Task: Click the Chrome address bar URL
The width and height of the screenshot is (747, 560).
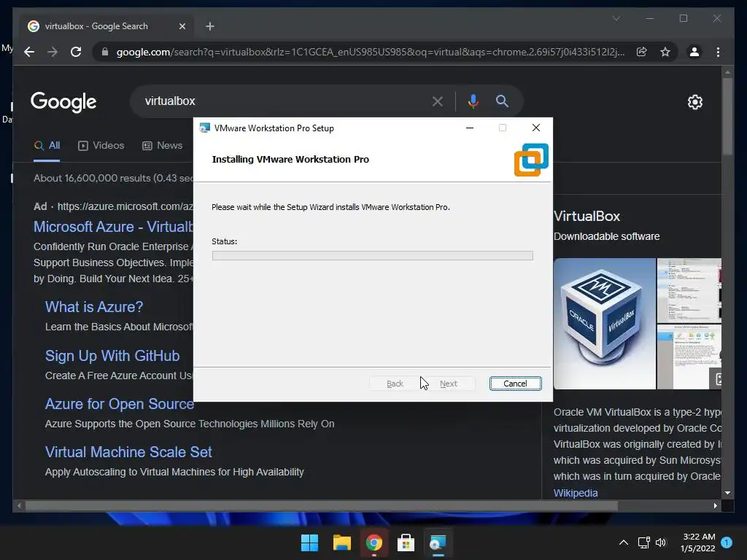Action: click(370, 52)
